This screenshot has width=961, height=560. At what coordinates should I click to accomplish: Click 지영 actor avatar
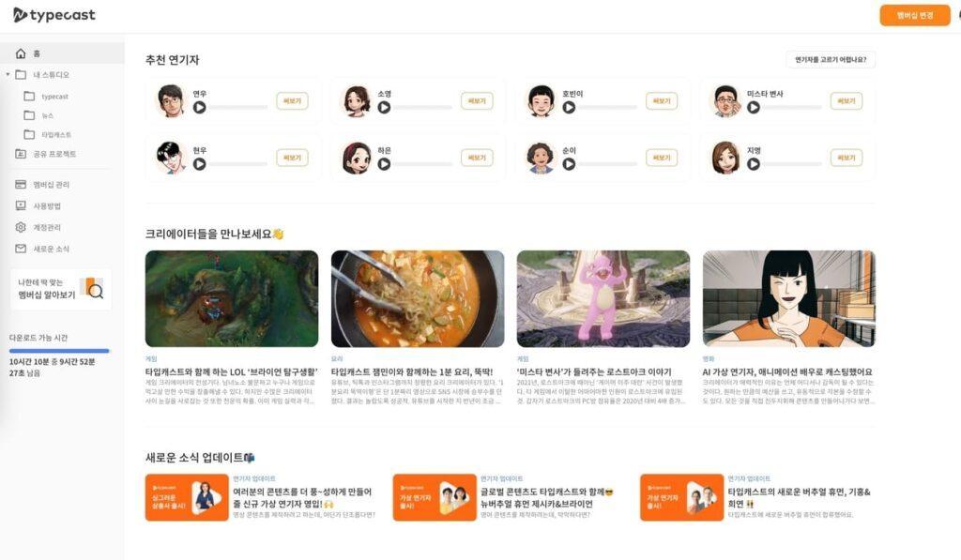726,158
